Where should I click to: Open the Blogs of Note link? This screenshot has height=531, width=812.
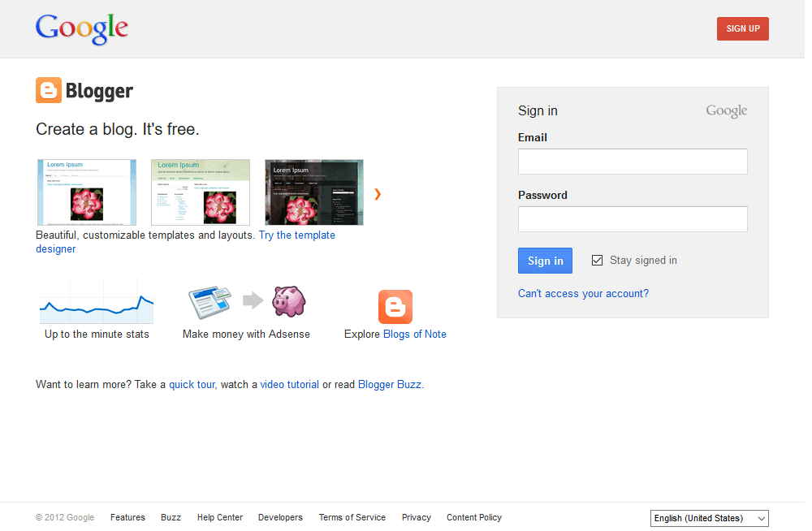(415, 335)
